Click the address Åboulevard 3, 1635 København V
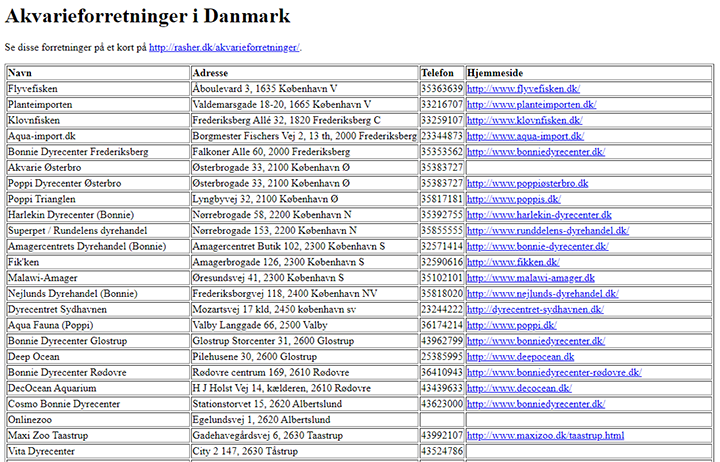 [x=264, y=89]
